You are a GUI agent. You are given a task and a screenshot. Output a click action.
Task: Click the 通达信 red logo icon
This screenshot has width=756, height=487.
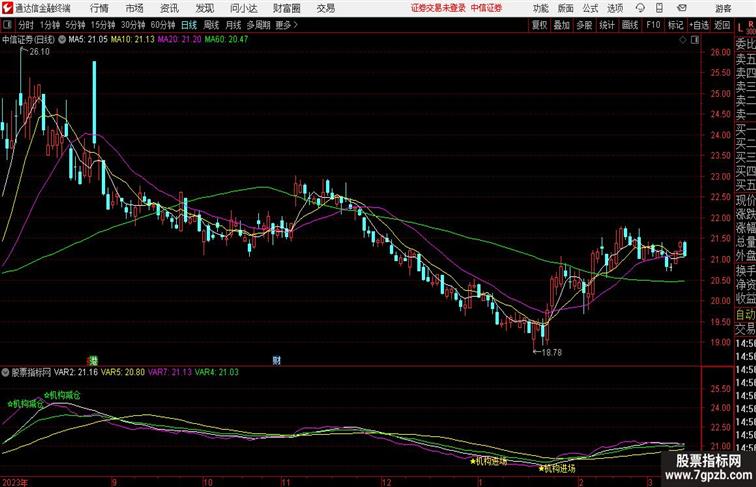[x=7, y=8]
